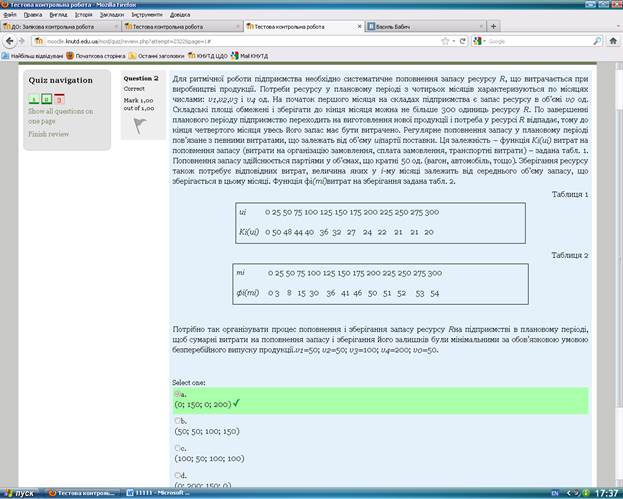Open the Файл menu
The image size is (623, 499).
[10, 15]
